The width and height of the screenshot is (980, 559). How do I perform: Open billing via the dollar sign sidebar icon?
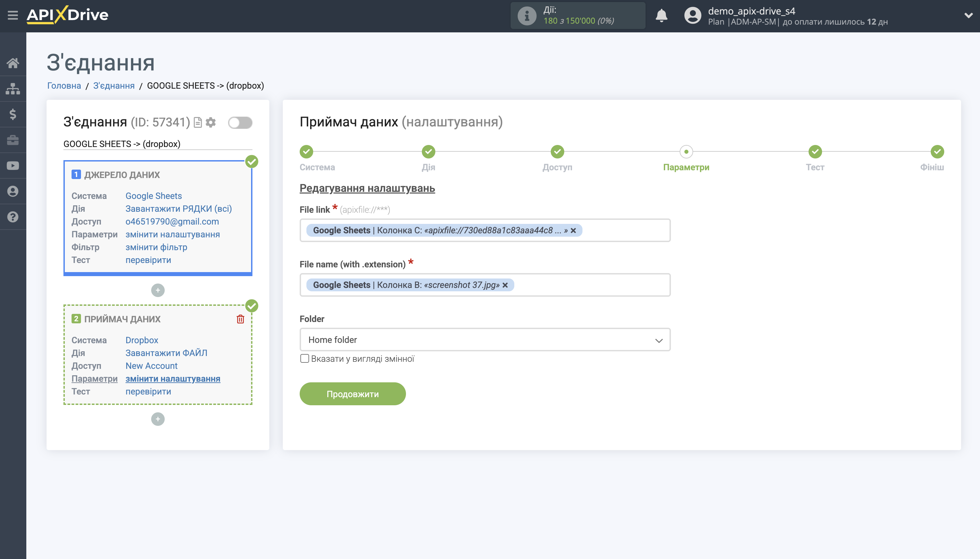point(13,114)
